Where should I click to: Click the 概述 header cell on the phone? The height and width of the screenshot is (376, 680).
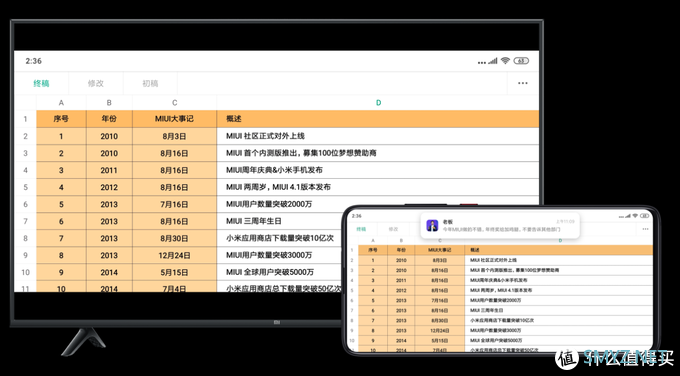click(x=559, y=250)
